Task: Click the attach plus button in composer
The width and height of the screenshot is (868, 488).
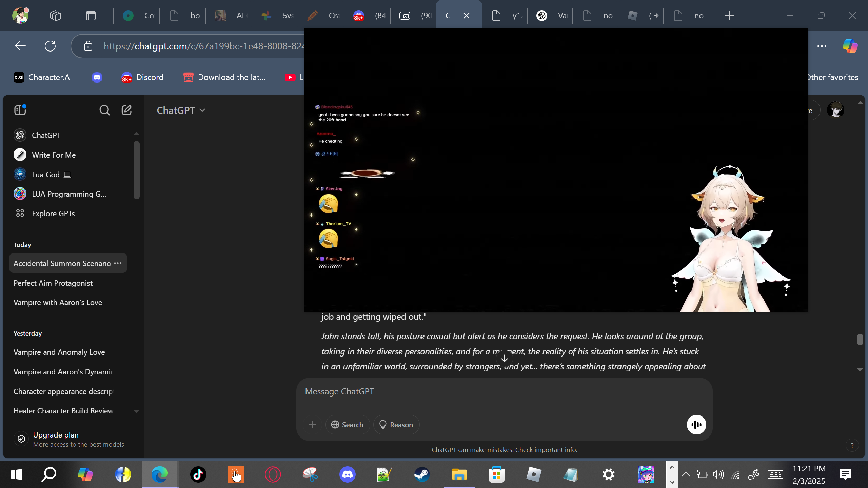Action: coord(312,425)
